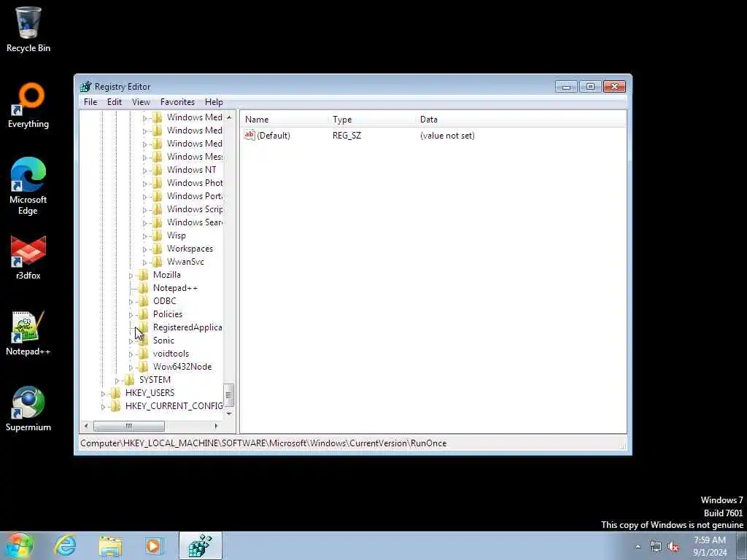Click the Registry Editor title bar icon

86,87
